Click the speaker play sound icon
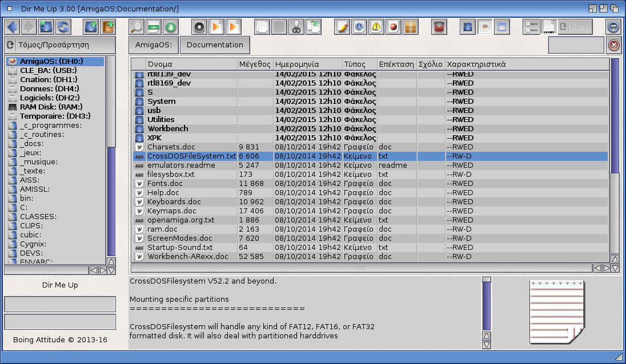Viewport: 626px width, 364px height. click(199, 27)
